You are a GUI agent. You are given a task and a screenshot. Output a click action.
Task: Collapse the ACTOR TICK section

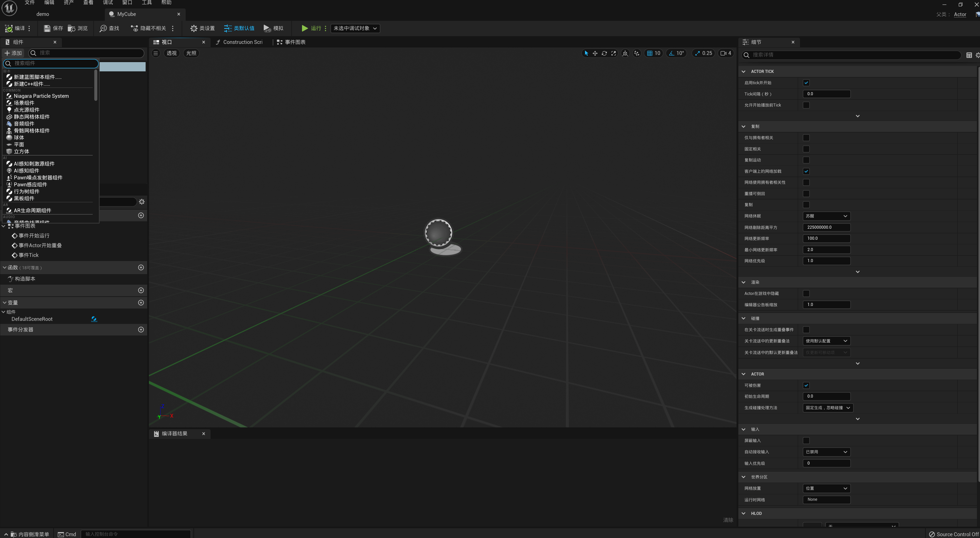[x=743, y=71]
